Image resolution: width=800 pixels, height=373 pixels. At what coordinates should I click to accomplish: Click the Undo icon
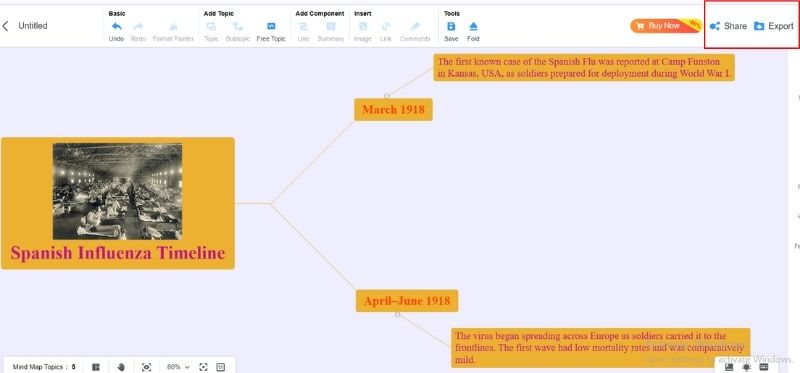click(116, 27)
